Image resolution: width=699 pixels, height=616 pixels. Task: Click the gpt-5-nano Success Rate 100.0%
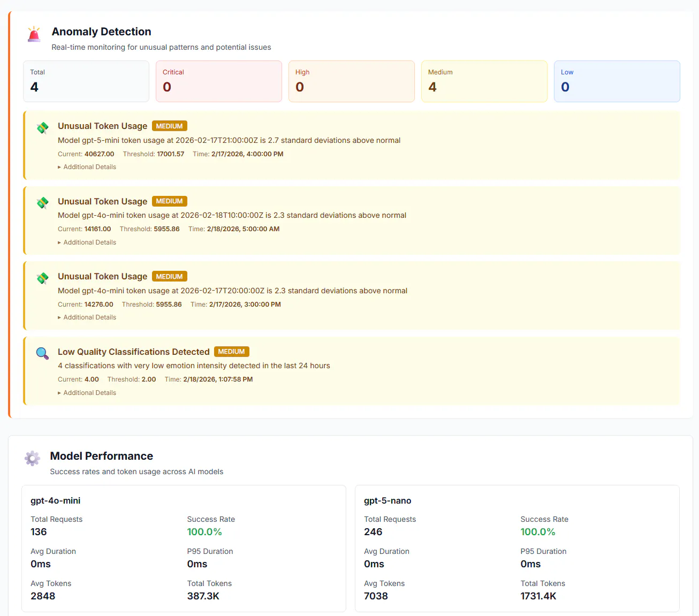click(x=538, y=532)
